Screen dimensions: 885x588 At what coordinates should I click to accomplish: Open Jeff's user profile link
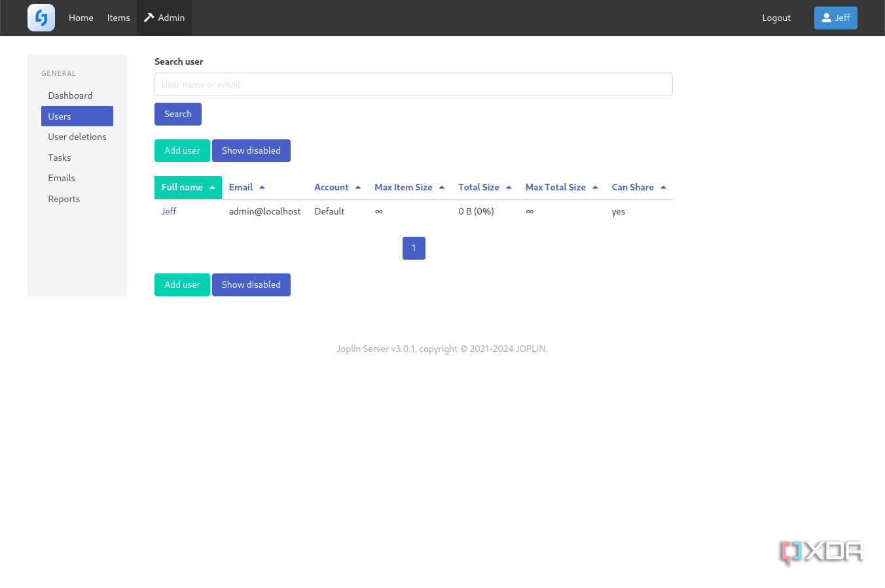click(169, 211)
